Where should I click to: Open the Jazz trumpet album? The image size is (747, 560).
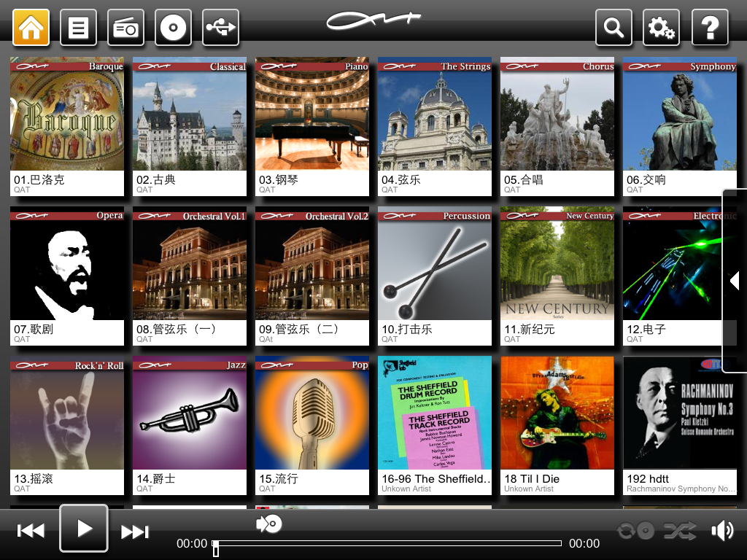point(190,413)
